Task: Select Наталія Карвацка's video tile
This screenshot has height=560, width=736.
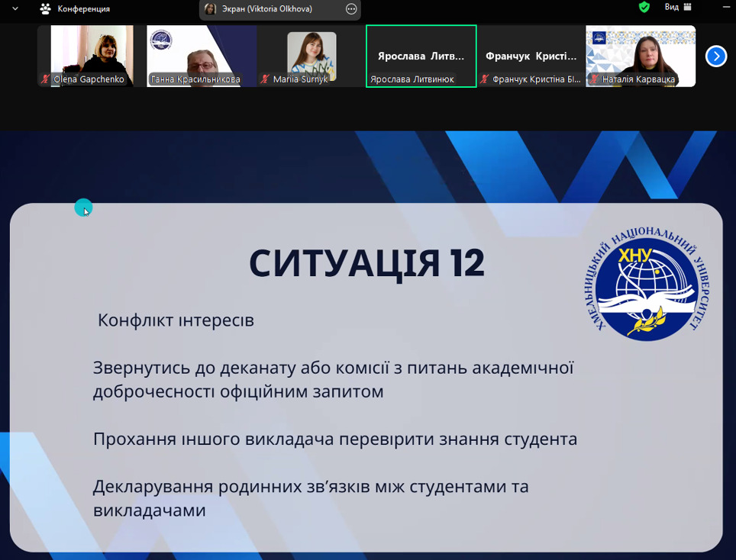Action: coord(641,55)
